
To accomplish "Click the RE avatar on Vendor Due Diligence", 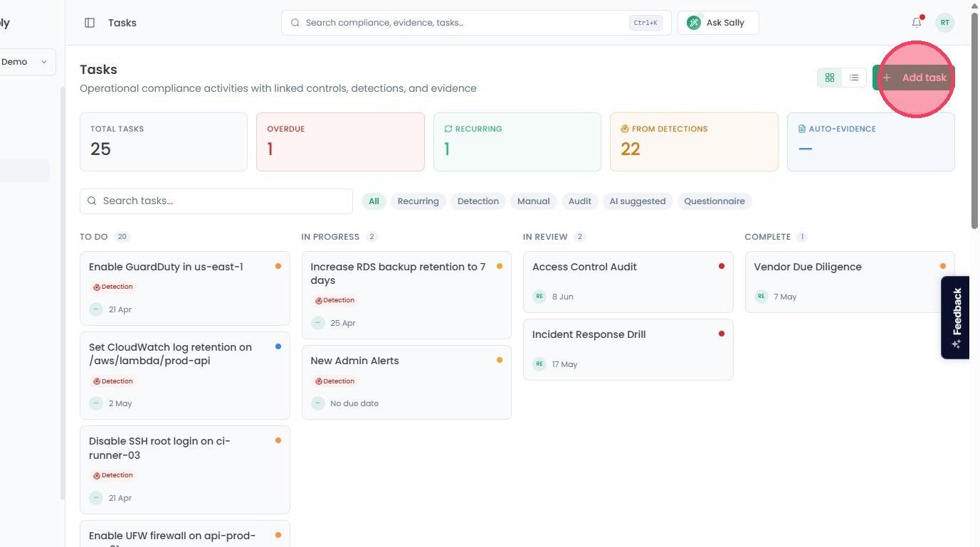I will point(762,297).
